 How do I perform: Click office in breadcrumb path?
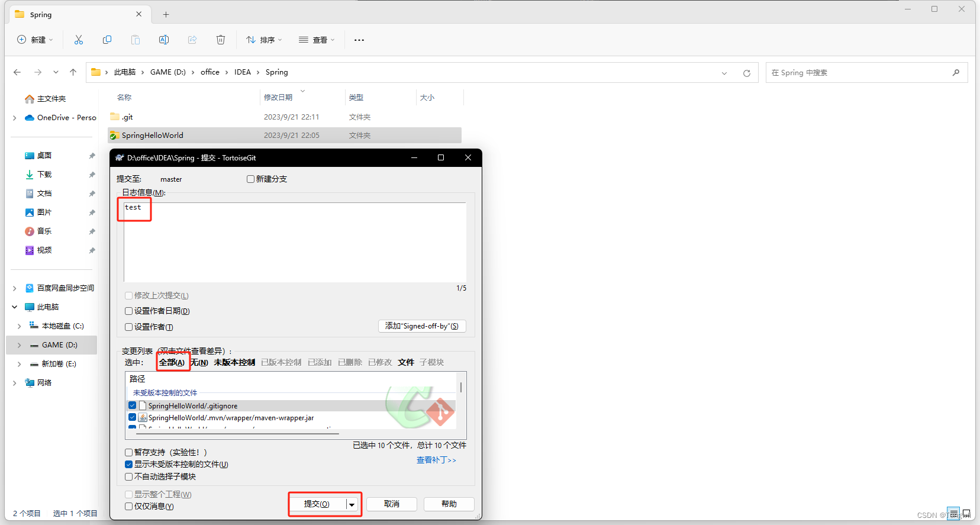pos(210,72)
